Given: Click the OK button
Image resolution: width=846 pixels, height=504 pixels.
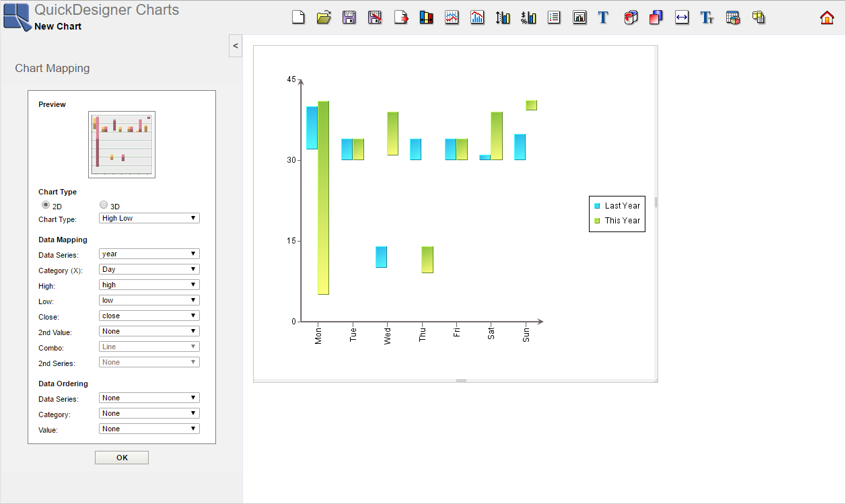Looking at the screenshot, I should [x=122, y=458].
